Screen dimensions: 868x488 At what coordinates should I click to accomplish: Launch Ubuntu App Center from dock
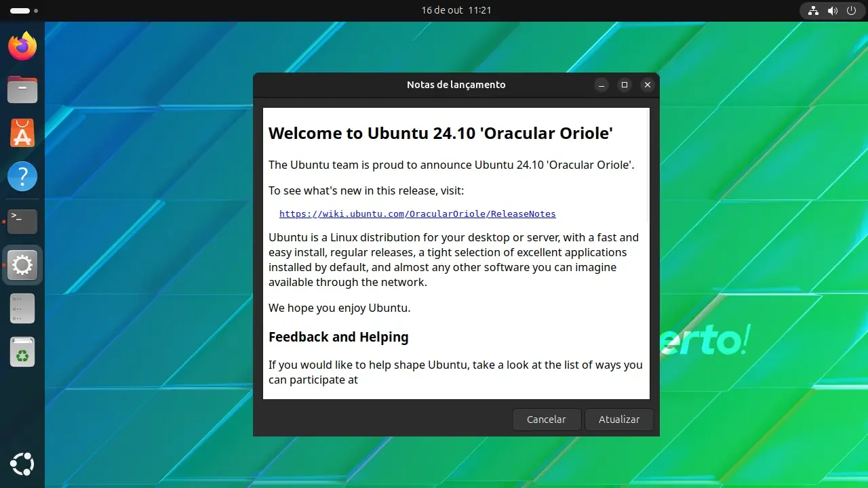(x=22, y=133)
